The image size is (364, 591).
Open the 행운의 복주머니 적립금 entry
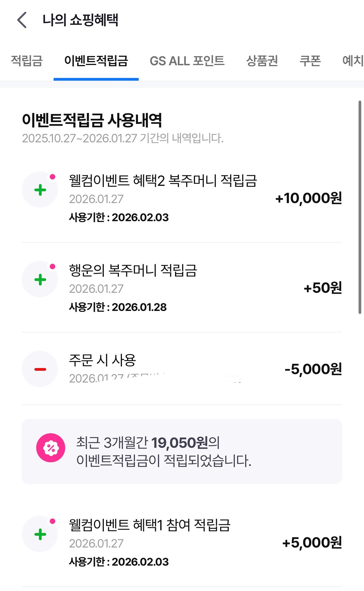pos(133,270)
